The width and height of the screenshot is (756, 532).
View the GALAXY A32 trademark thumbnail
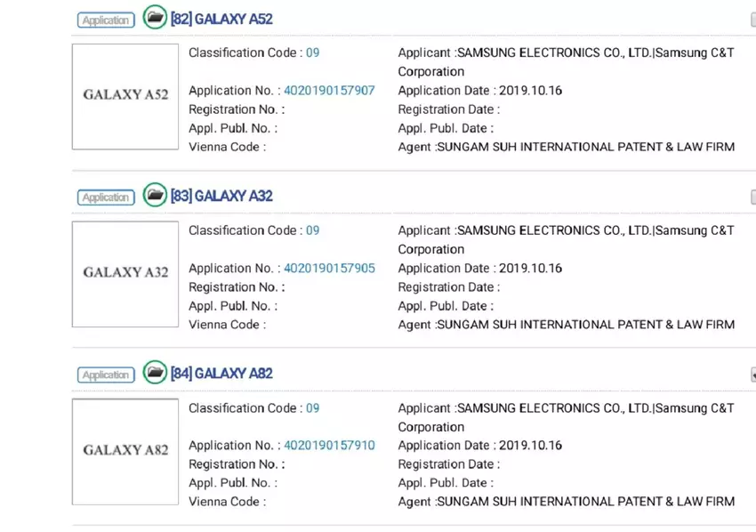(125, 274)
